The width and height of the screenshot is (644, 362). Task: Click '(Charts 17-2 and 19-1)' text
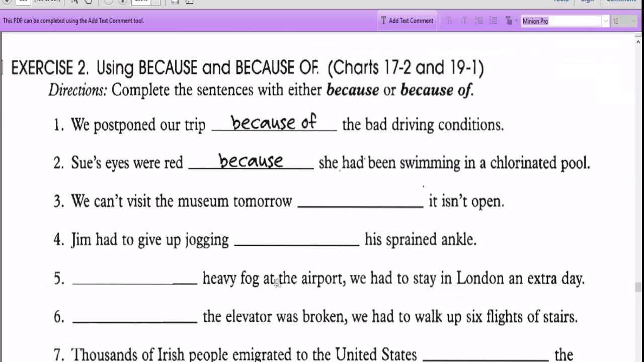(x=406, y=68)
